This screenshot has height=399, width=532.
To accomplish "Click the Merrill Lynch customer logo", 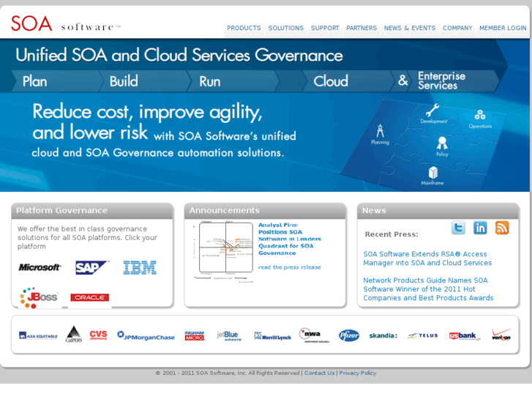I will (272, 336).
